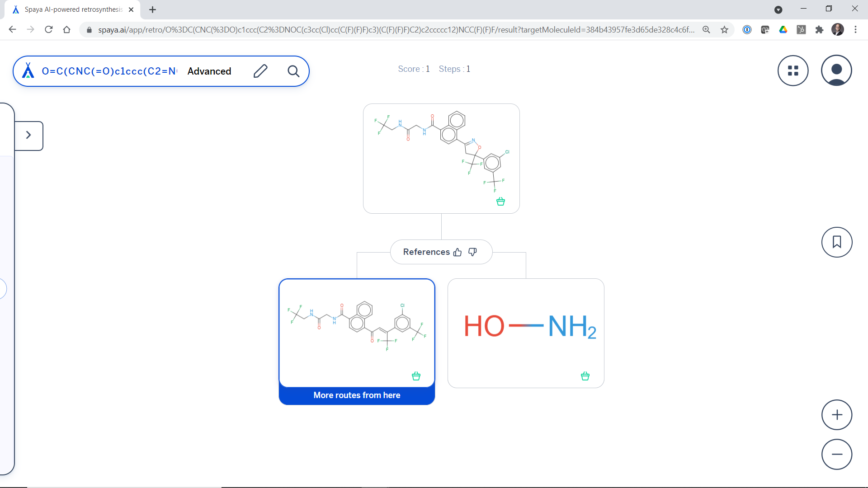Click the pencil edit molecule icon
868x488 pixels.
(260, 71)
